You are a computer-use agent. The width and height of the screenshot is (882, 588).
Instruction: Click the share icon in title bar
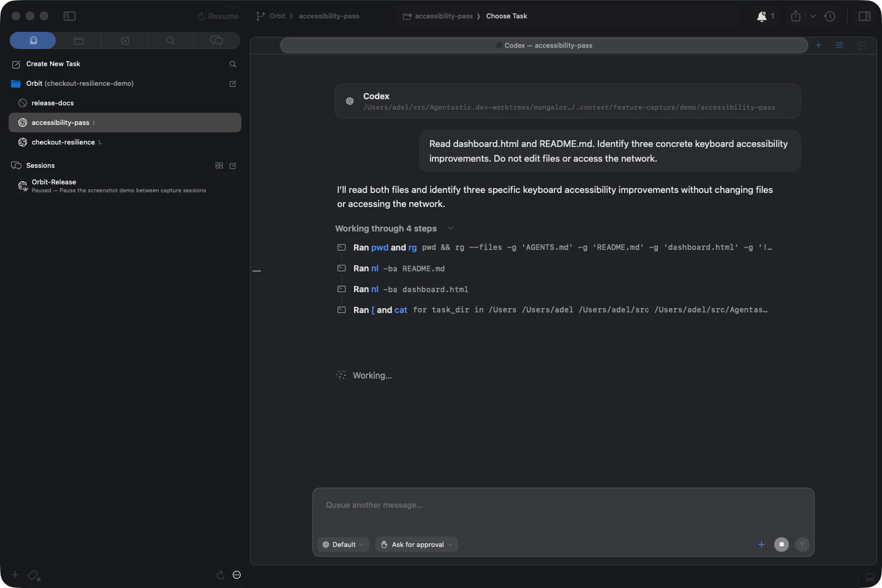click(x=796, y=16)
